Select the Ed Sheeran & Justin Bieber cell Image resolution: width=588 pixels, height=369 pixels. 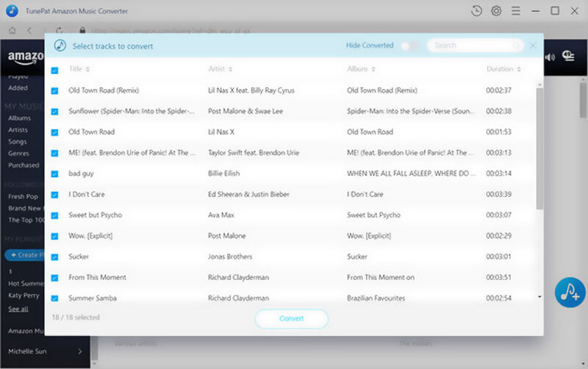(x=248, y=194)
